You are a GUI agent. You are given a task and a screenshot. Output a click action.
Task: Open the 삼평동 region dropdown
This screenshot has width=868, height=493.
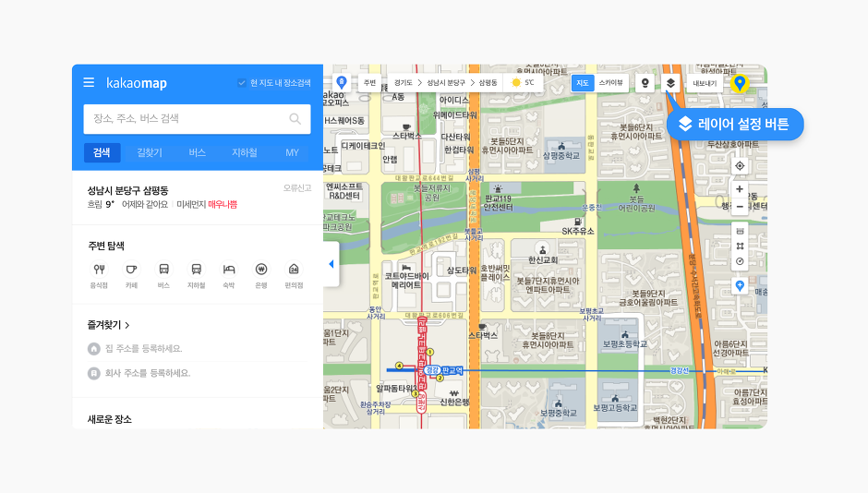point(488,83)
